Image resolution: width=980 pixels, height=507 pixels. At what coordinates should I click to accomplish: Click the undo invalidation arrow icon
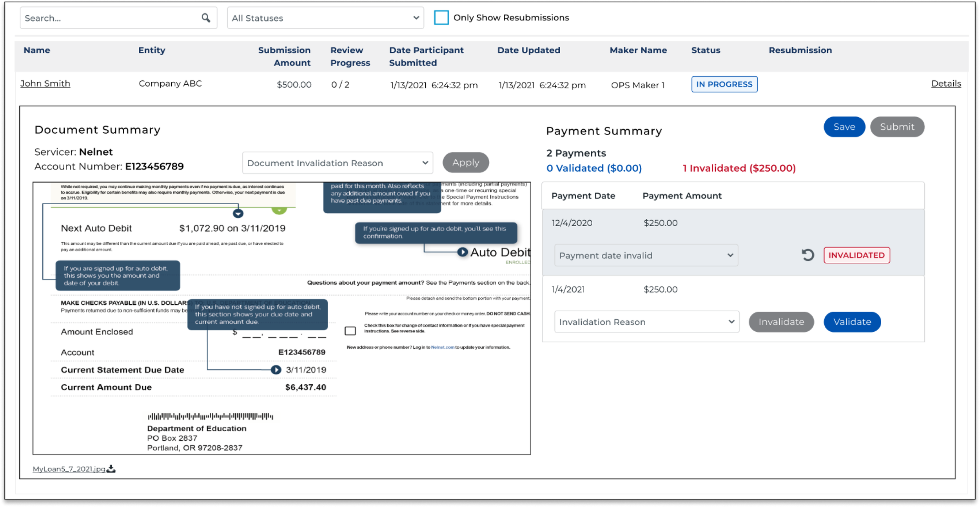(808, 255)
